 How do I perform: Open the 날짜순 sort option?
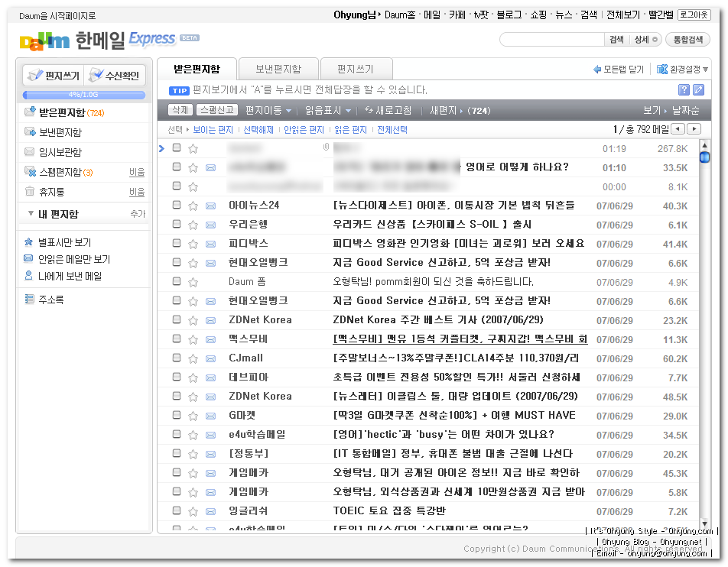(x=685, y=111)
